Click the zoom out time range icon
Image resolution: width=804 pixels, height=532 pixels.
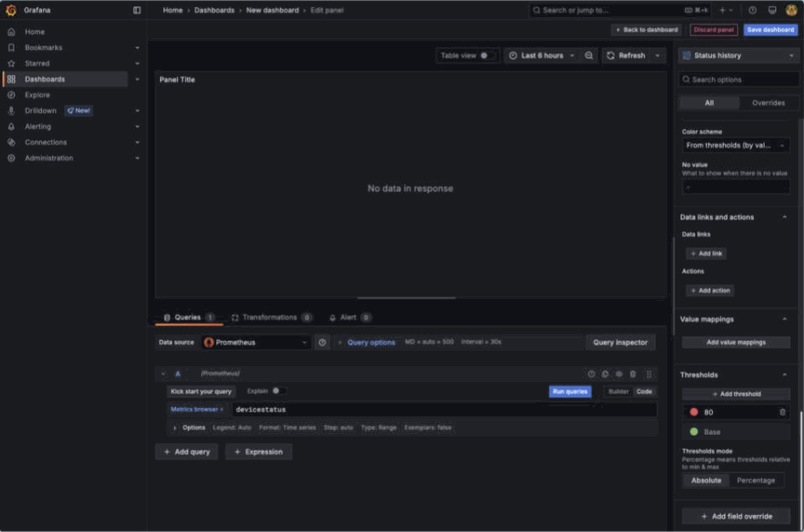(589, 55)
